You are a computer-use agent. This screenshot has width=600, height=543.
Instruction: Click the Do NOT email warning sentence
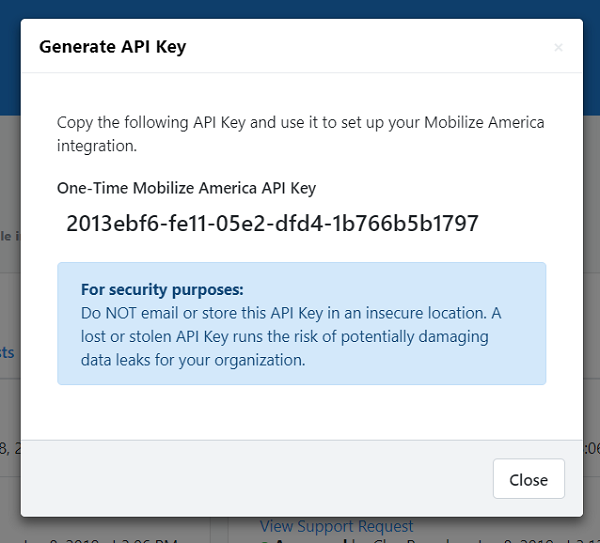(x=290, y=313)
